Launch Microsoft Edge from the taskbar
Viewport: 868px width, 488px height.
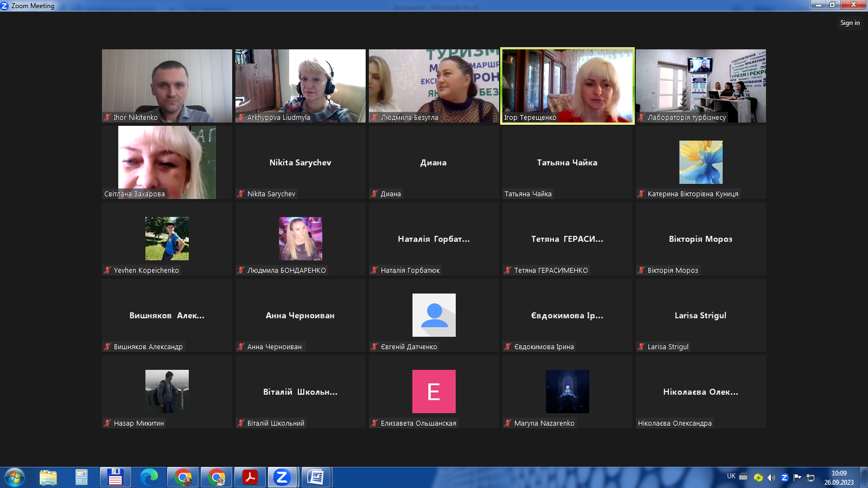point(149,477)
